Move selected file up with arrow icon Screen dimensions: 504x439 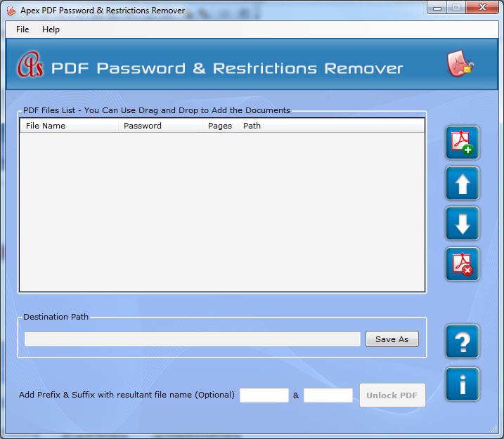(x=463, y=183)
